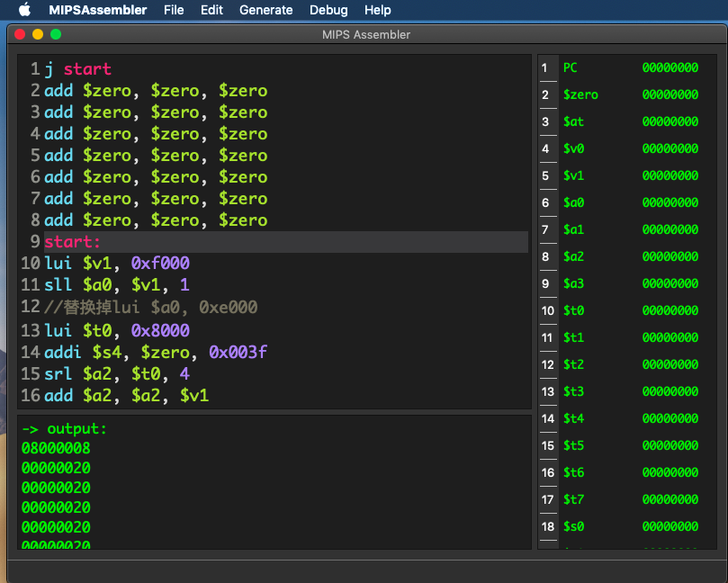This screenshot has height=583, width=728.
Task: Click line 'lui $t0, 0x8000'
Action: click(117, 330)
